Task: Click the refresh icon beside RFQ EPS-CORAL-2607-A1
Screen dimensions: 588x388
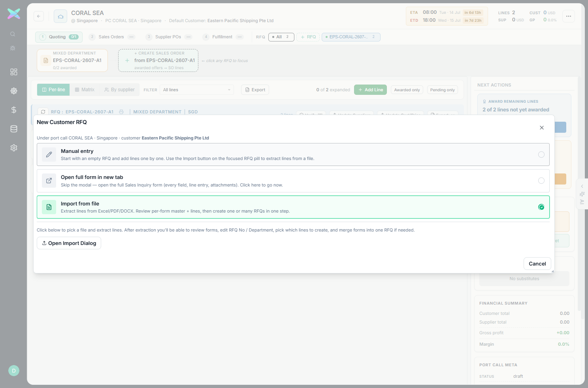Action: 43,112
